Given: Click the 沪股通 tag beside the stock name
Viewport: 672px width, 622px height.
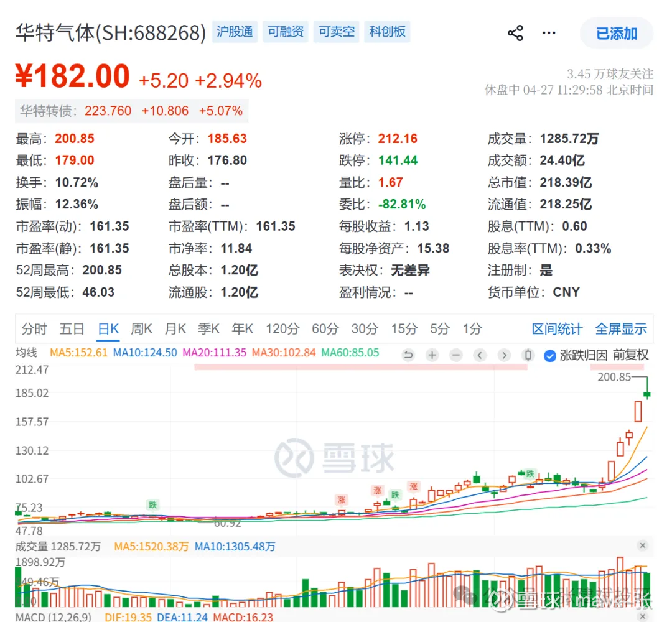Looking at the screenshot, I should tap(235, 32).
